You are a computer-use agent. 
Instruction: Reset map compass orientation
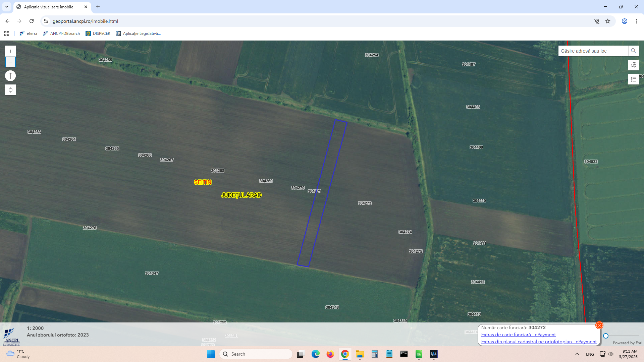click(x=10, y=76)
